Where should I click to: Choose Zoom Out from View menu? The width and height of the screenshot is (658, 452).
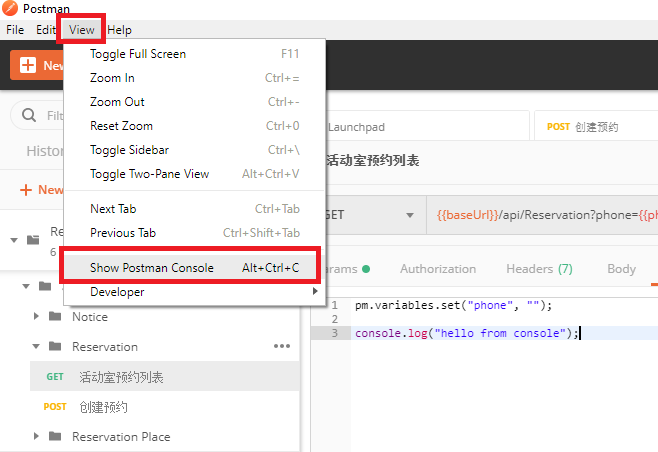pos(194,102)
